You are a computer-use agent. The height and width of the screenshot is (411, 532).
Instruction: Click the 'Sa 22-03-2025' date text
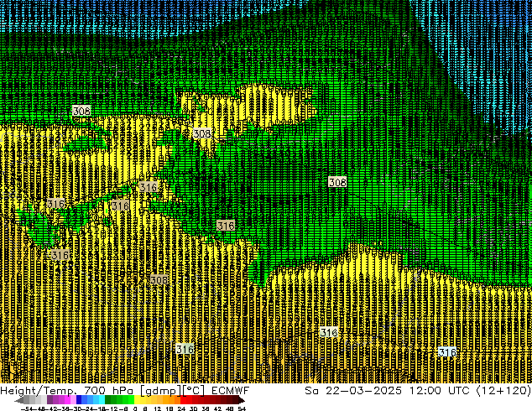click(353, 391)
